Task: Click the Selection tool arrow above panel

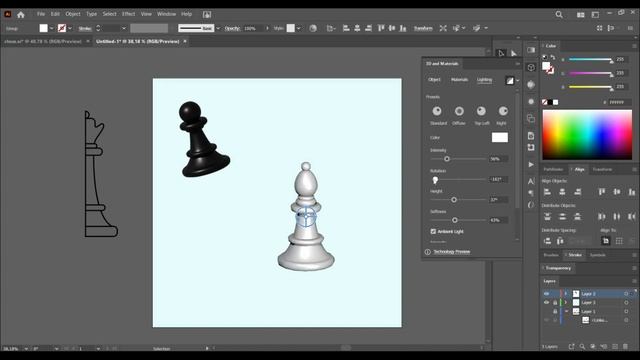Action: 501,53
